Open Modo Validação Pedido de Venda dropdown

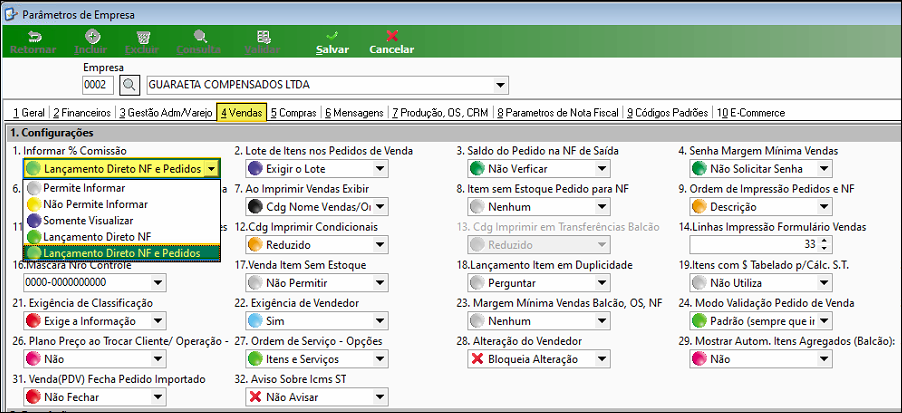point(824,321)
